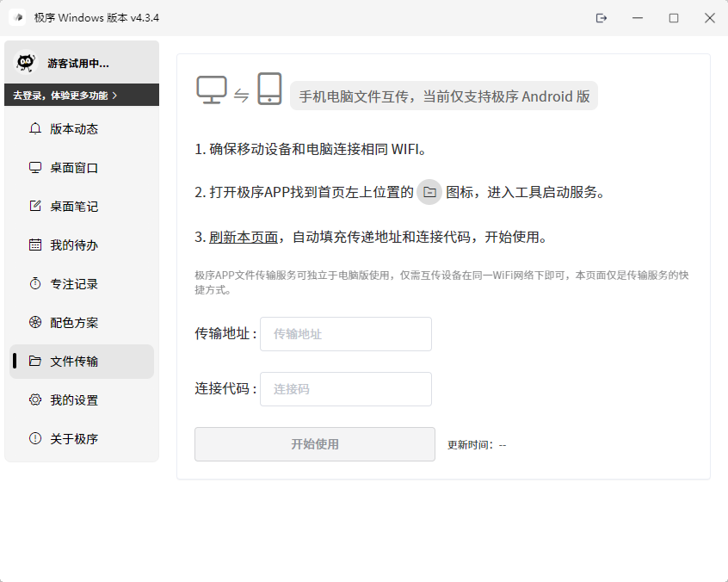Click the edit note icon beside 桌面笔记
This screenshot has height=582, width=728.
coord(35,207)
